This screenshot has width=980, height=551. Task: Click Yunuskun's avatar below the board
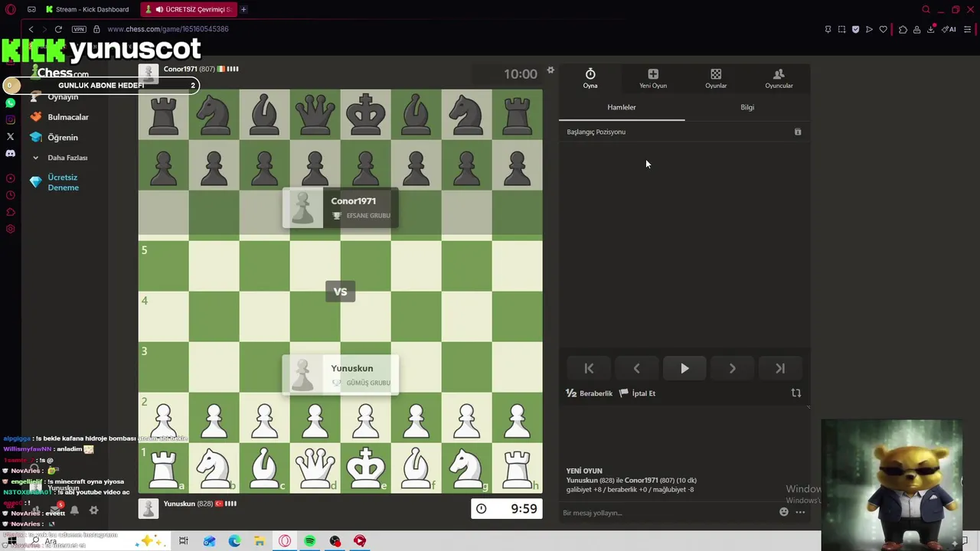(149, 508)
